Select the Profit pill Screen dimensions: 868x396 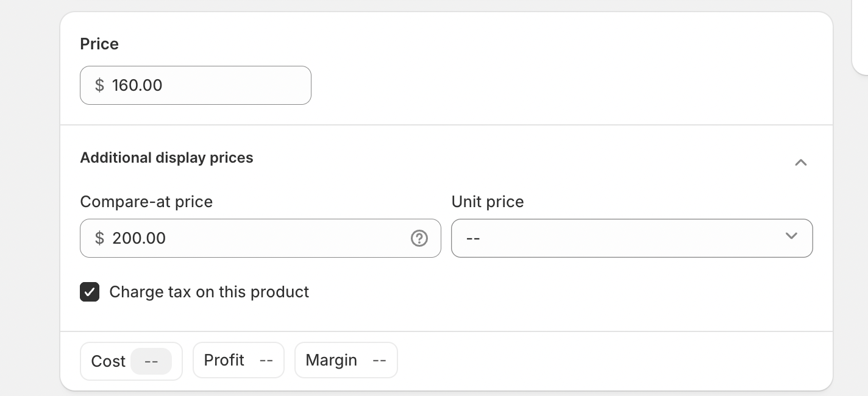point(238,360)
